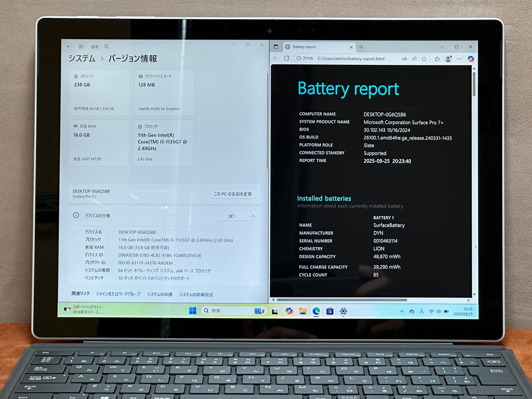Show hidden system tray icons chevron
Screen dimensions: 532x399
coord(402,311)
